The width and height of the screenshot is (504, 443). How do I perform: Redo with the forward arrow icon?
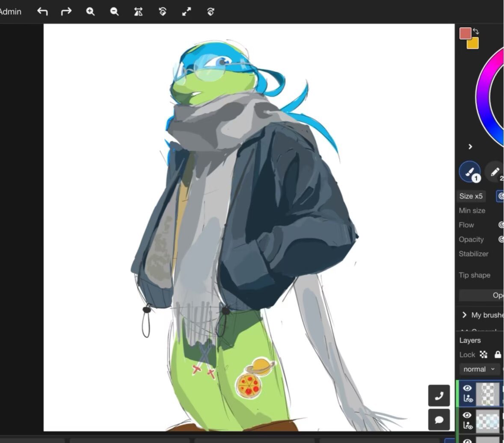pos(66,12)
